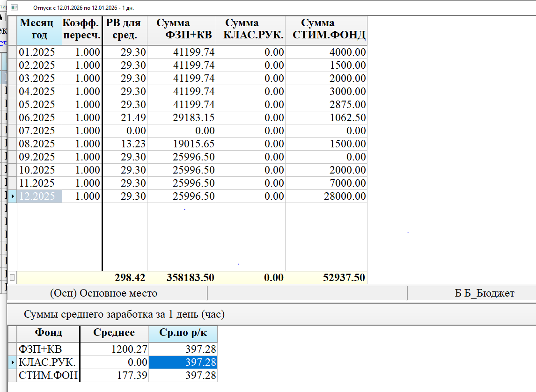
Task: Click the Ср.по р/к column header
Action: (183, 333)
